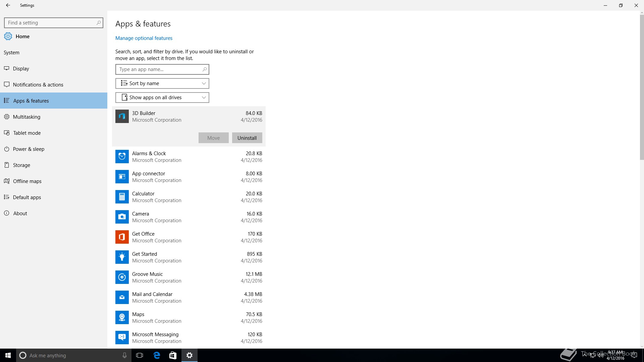Click the search magnifier in Find a setting

coord(99,23)
